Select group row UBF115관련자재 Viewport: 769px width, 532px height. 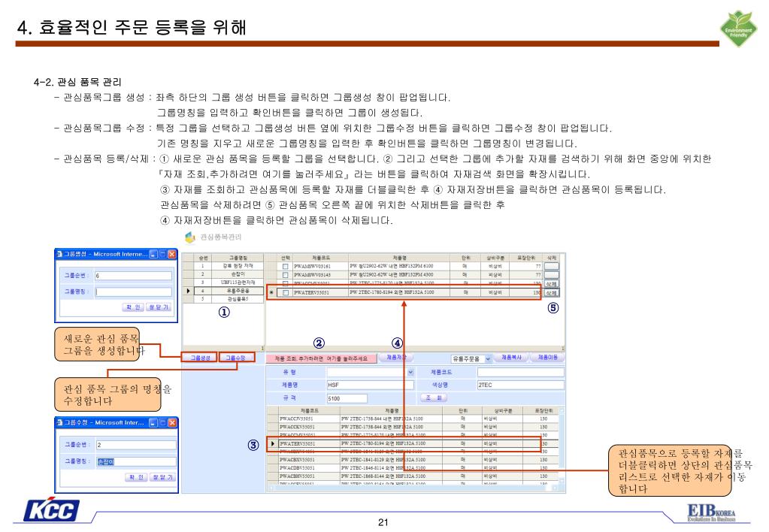223,283
